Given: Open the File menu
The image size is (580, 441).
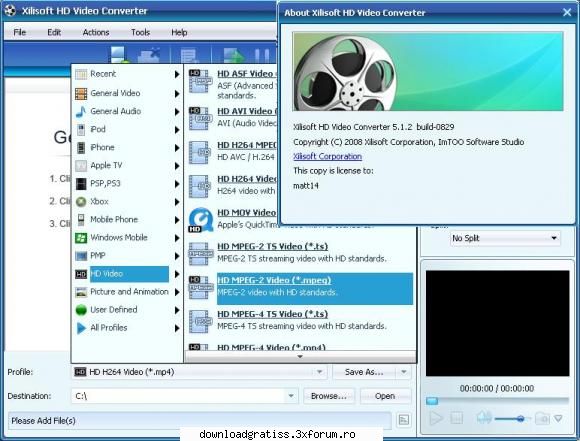Looking at the screenshot, I should click(x=20, y=33).
